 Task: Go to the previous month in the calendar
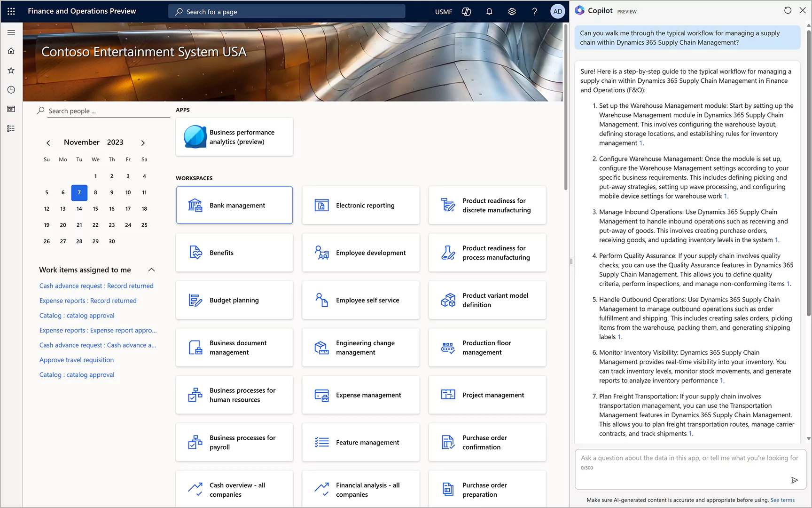click(x=48, y=143)
